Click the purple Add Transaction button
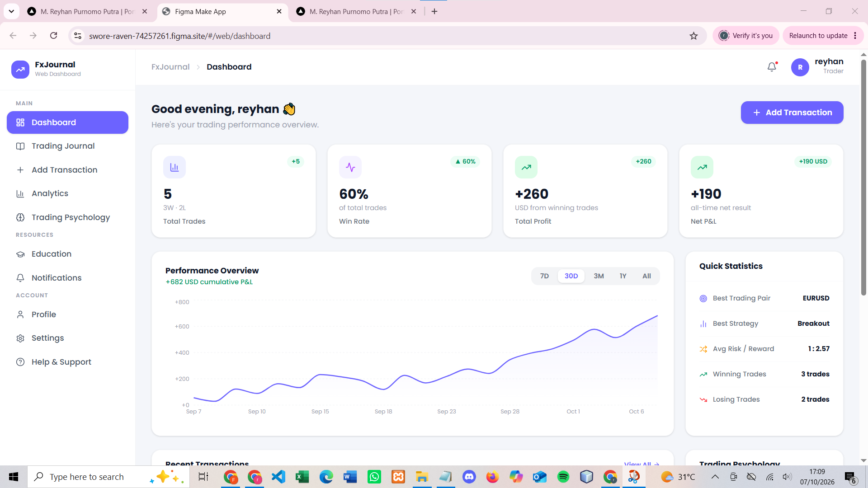 pyautogui.click(x=792, y=113)
